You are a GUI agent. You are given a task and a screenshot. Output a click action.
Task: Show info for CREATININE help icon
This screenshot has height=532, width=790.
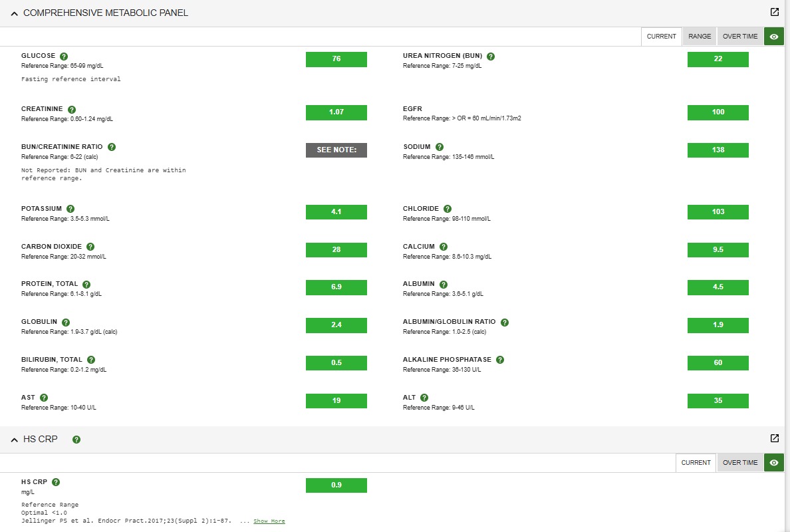click(x=72, y=109)
